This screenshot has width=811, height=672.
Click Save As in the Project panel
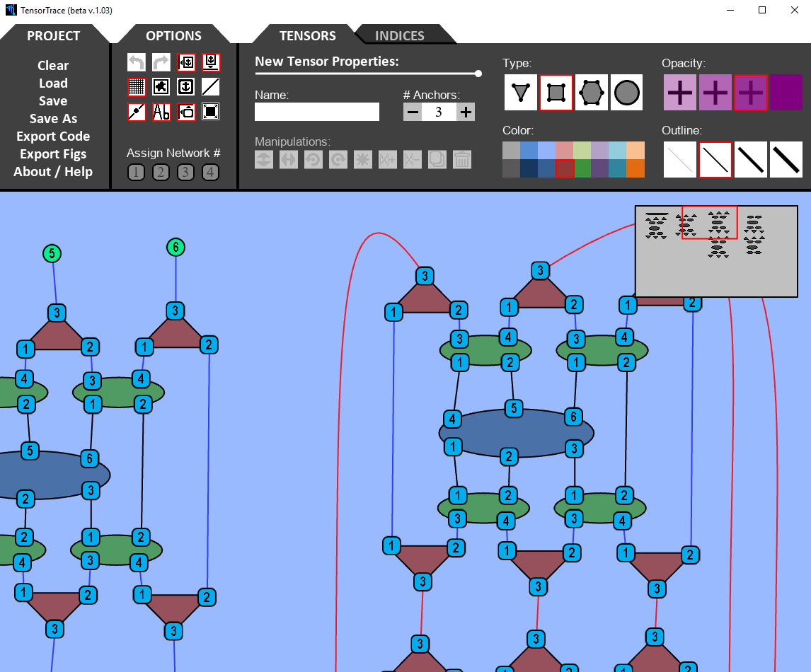click(x=53, y=118)
